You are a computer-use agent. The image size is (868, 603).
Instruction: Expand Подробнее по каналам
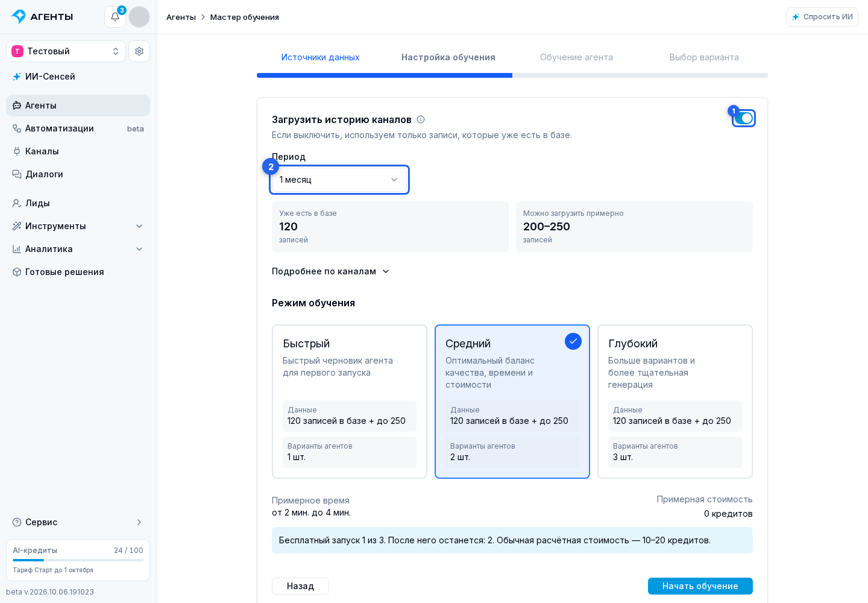331,271
